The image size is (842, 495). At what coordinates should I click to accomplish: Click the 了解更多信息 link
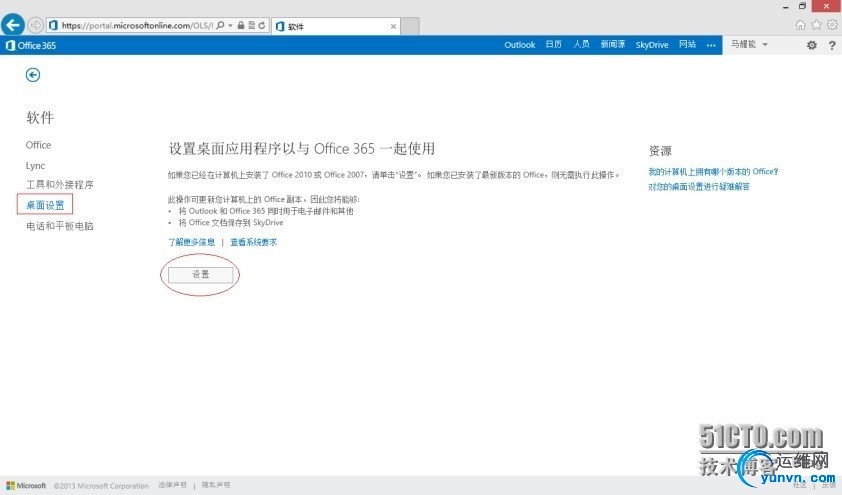click(x=192, y=242)
